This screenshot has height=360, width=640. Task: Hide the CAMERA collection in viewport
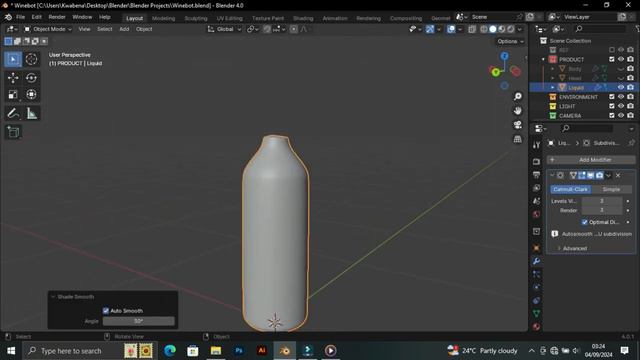(x=621, y=116)
